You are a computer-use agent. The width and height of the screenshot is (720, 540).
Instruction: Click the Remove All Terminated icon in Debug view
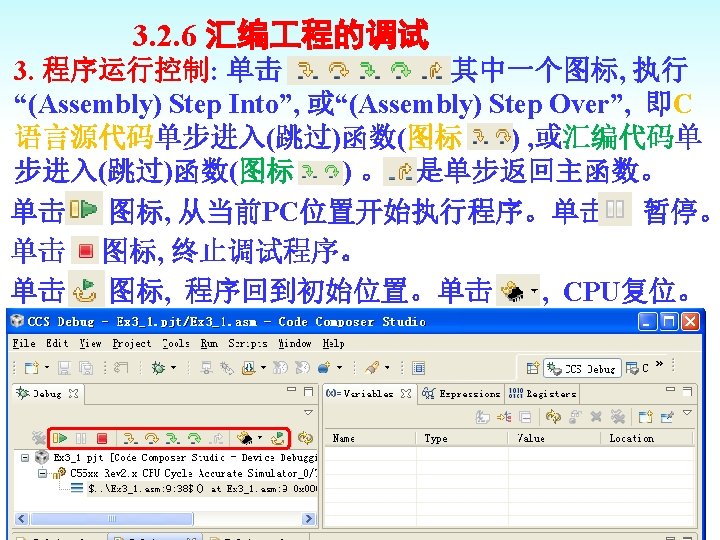pyautogui.click(x=39, y=438)
